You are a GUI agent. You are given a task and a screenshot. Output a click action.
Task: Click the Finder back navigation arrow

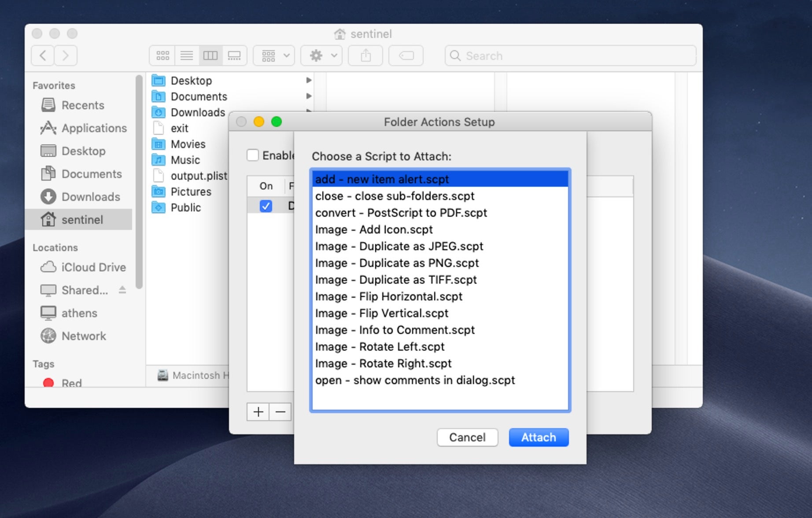point(43,55)
